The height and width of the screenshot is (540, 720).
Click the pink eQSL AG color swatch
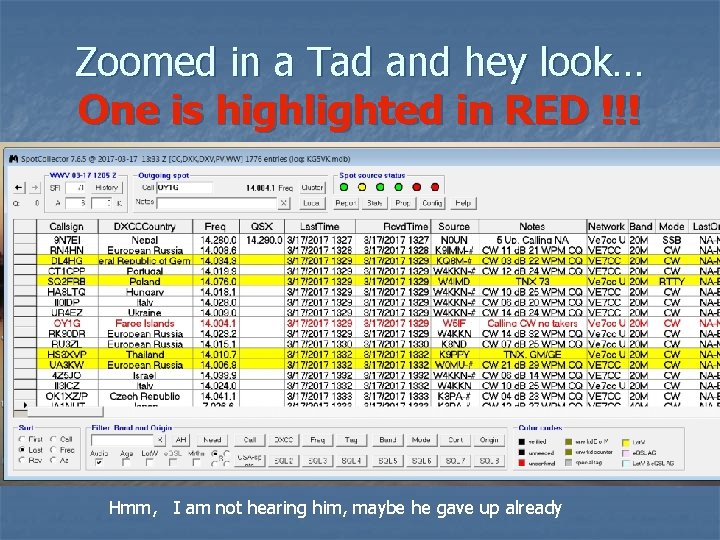[x=625, y=453]
